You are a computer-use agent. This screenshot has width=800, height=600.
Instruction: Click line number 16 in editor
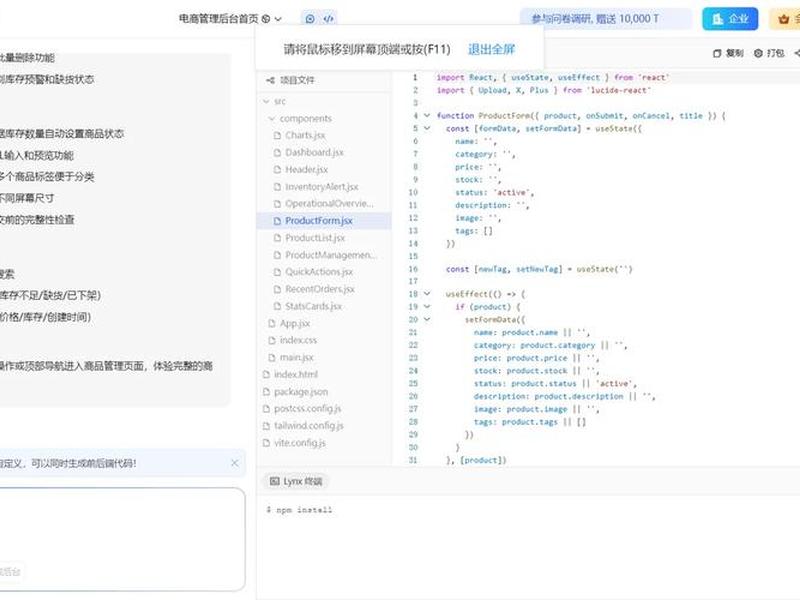pyautogui.click(x=413, y=269)
